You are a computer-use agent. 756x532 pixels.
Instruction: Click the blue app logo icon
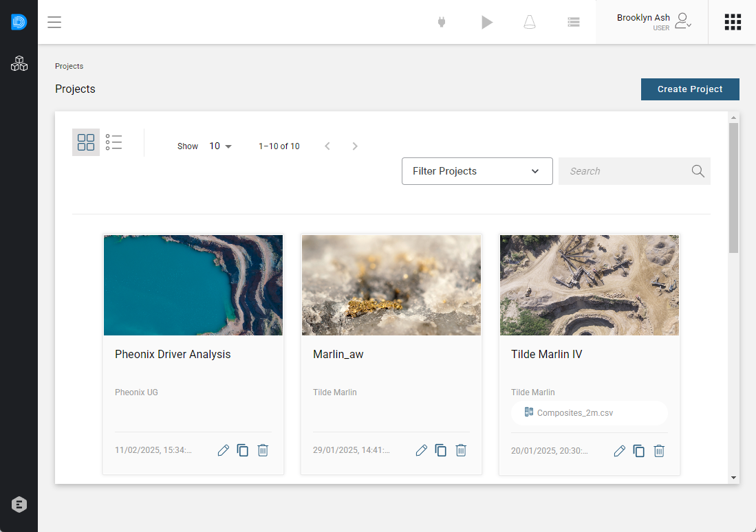(19, 22)
